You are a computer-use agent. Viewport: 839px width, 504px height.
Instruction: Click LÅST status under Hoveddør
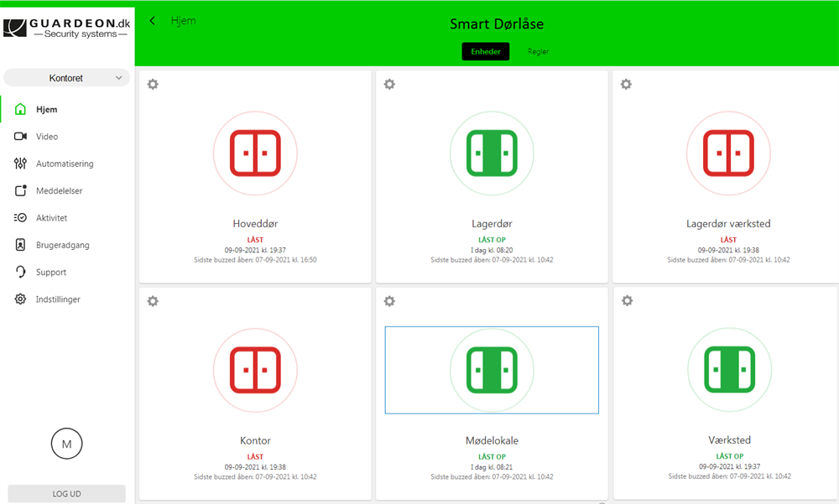click(255, 240)
